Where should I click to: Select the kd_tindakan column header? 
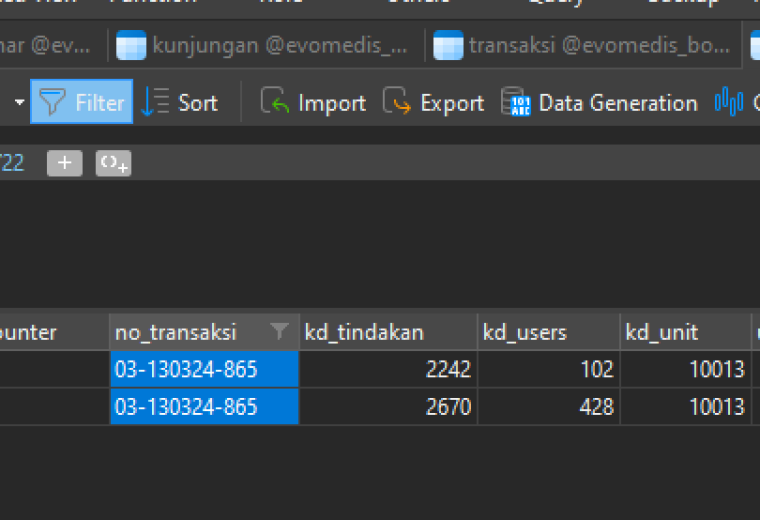[389, 332]
